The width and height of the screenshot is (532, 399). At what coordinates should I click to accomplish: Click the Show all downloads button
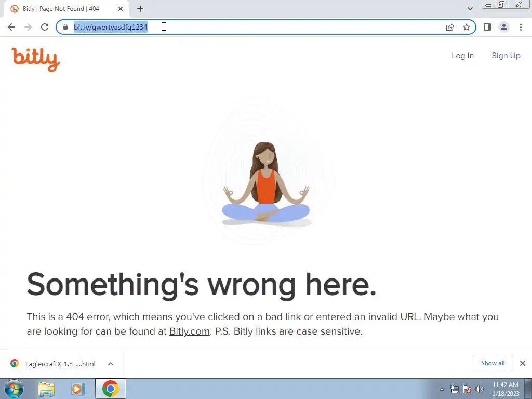pyautogui.click(x=493, y=363)
